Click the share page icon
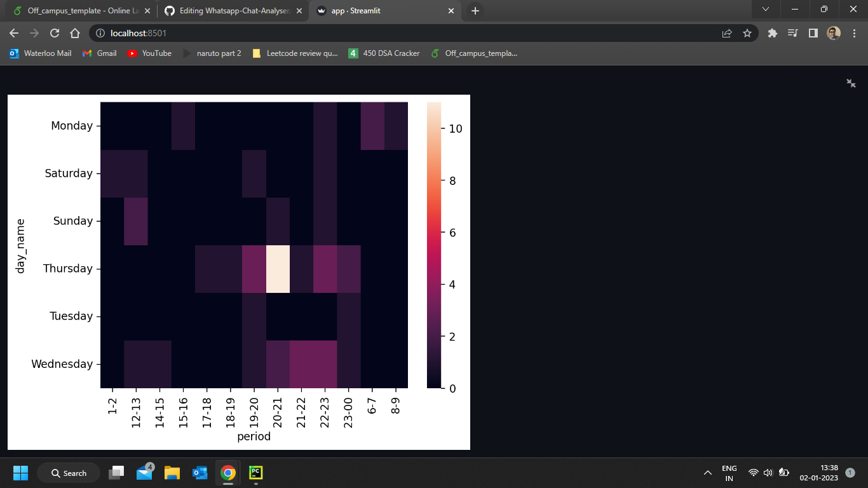 pos(726,33)
